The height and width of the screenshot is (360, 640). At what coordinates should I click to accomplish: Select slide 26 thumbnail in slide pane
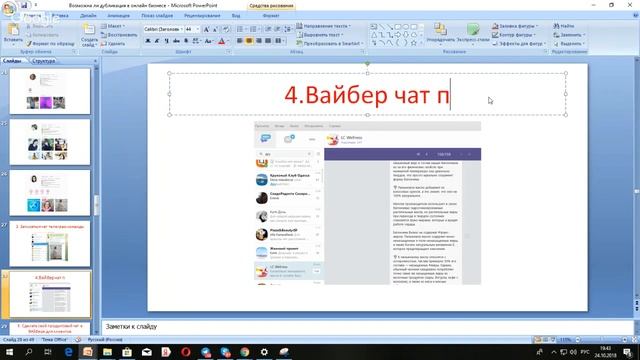coord(50,193)
